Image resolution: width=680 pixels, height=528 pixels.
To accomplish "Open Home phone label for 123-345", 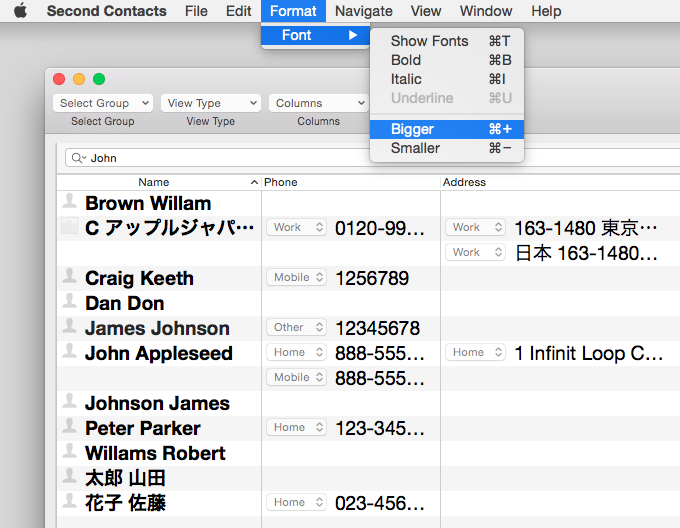I will pos(296,427).
